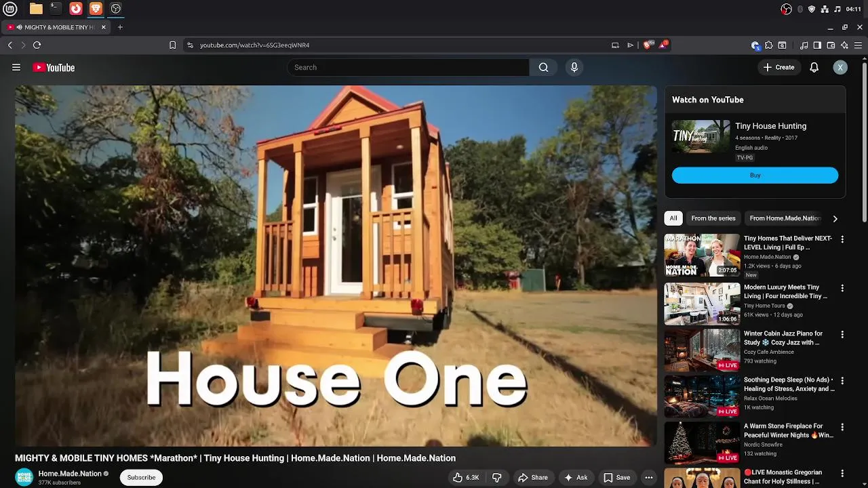Click the Ask button
The width and height of the screenshot is (868, 488).
click(x=575, y=477)
